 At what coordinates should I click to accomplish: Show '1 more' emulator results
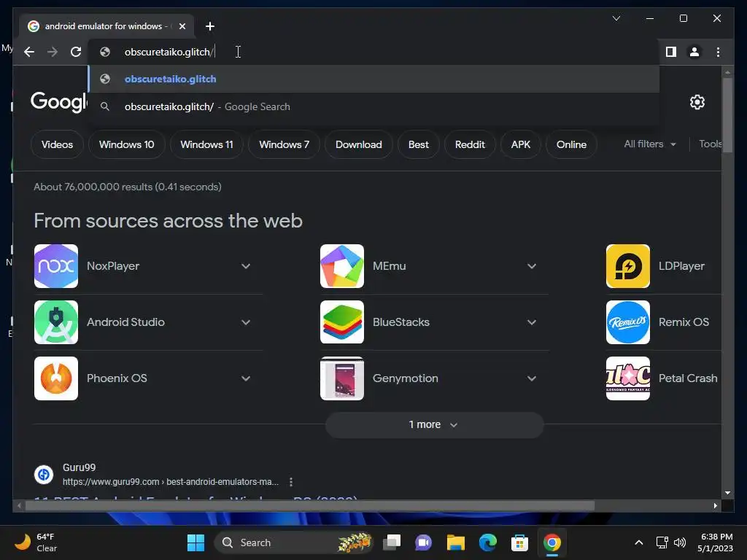(x=435, y=425)
